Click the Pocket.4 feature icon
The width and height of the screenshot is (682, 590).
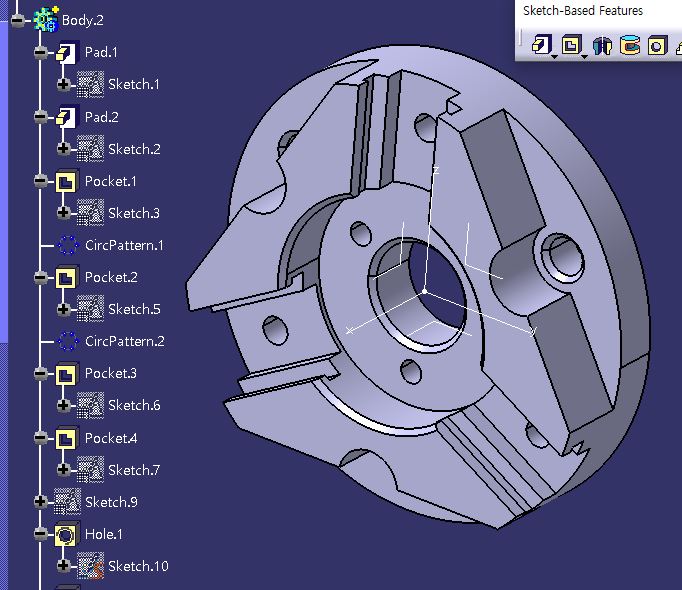click(67, 438)
